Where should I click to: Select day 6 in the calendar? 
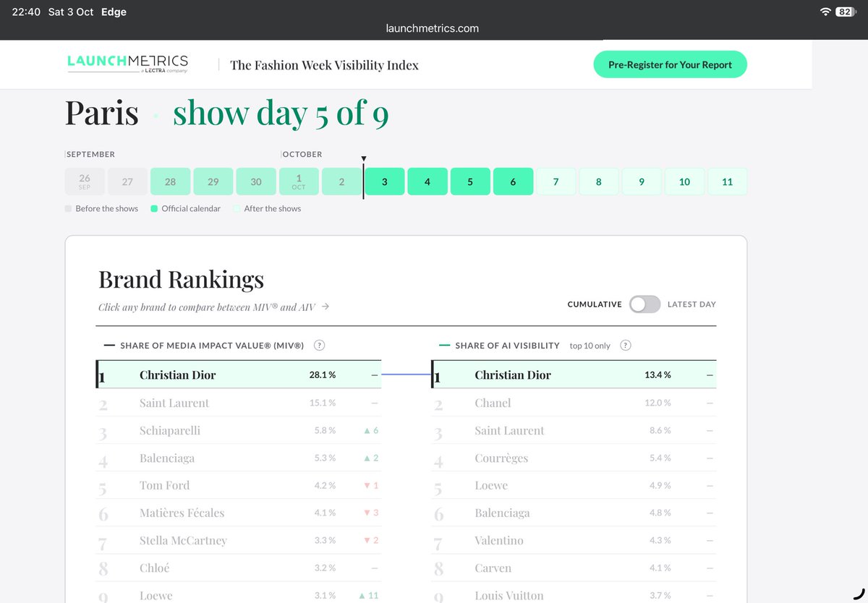coord(513,181)
